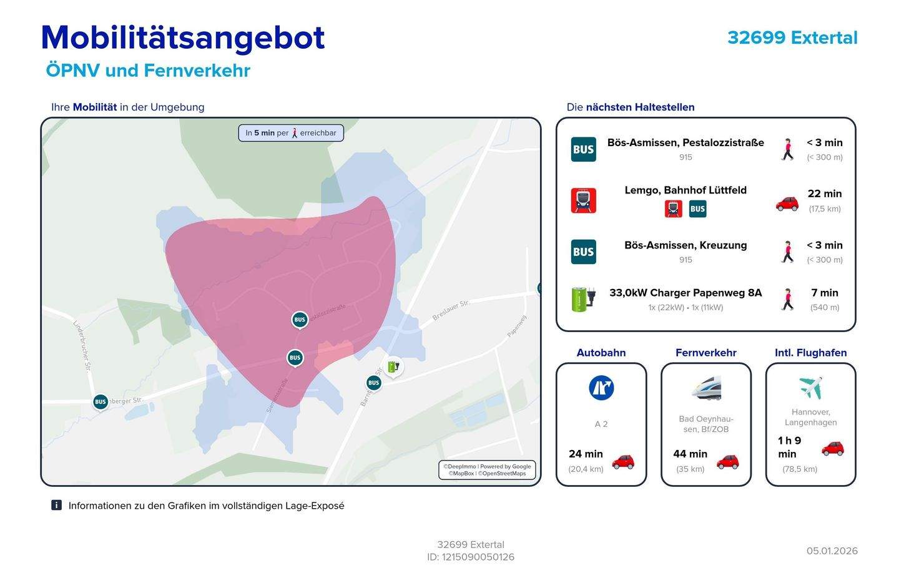Image resolution: width=899 pixels, height=588 pixels.
Task: Click the bus marker at far left of map
Action: [x=101, y=402]
